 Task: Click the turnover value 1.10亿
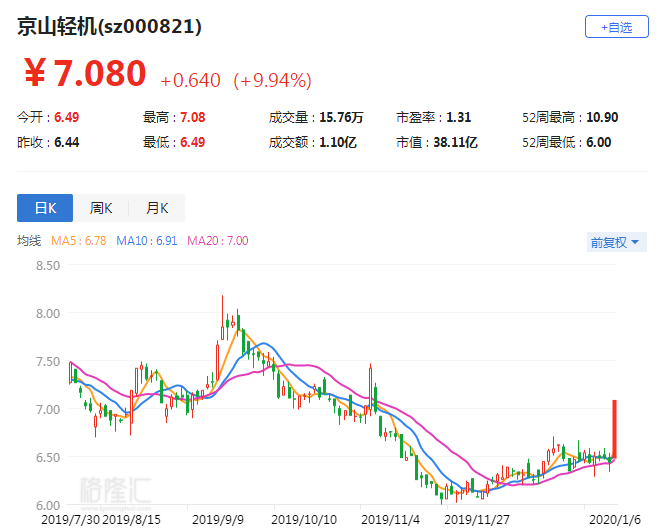(x=338, y=142)
